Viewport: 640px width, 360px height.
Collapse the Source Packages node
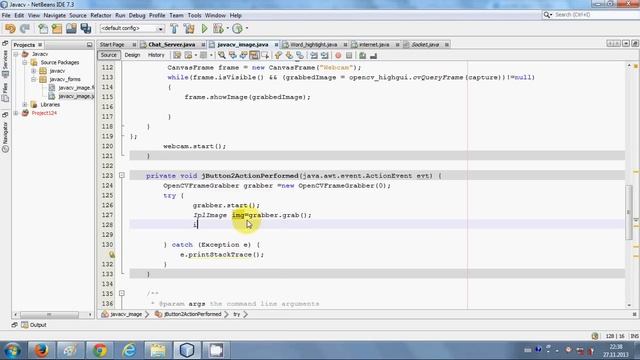pos(25,62)
